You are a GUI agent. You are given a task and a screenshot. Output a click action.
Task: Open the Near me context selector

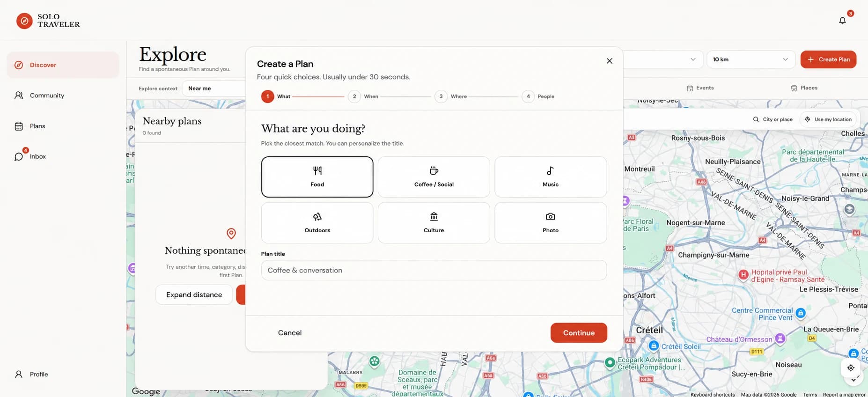pyautogui.click(x=214, y=88)
